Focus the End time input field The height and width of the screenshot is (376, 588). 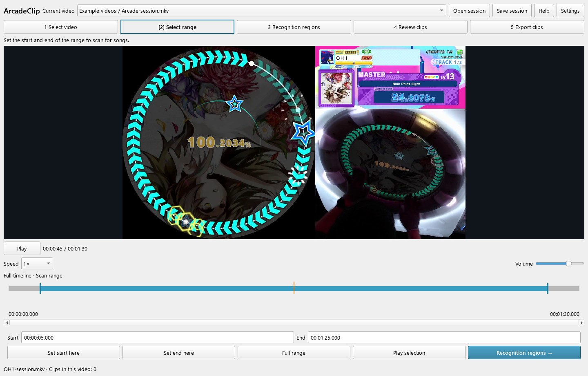pyautogui.click(x=444, y=338)
